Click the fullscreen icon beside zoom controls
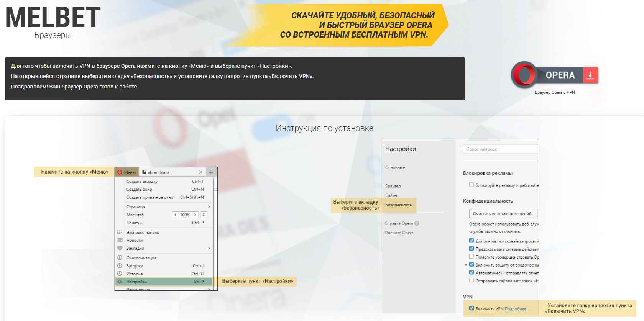The image size is (644, 321). pos(204,215)
